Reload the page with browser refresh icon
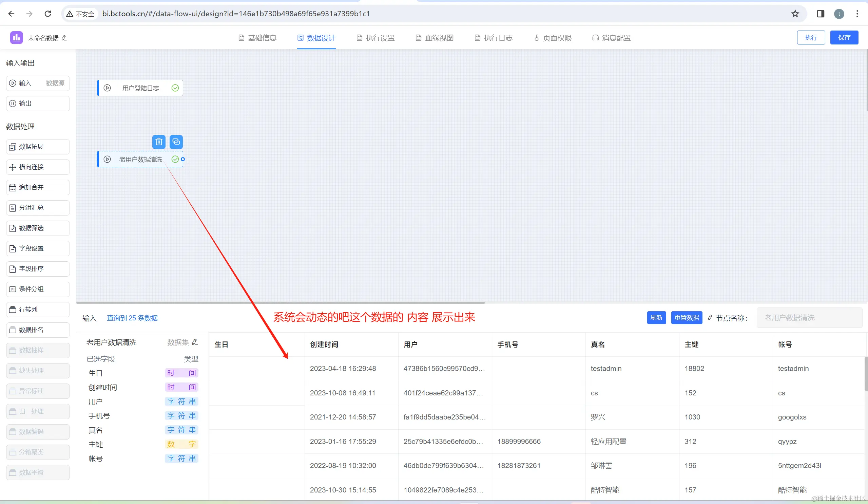The height and width of the screenshot is (504, 868). [x=48, y=14]
